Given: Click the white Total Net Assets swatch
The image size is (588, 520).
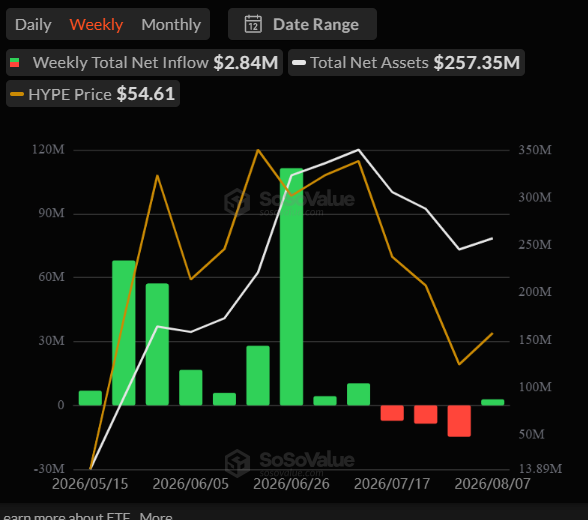Looking at the screenshot, I should click(299, 63).
